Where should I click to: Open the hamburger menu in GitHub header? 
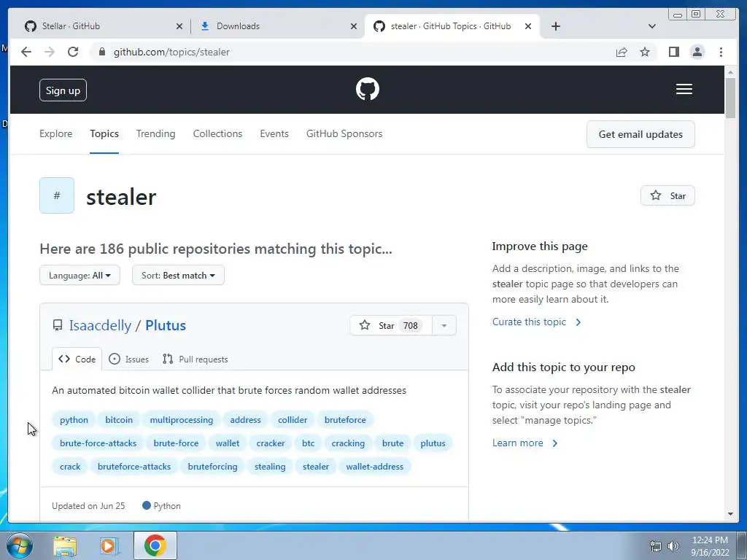pos(684,89)
